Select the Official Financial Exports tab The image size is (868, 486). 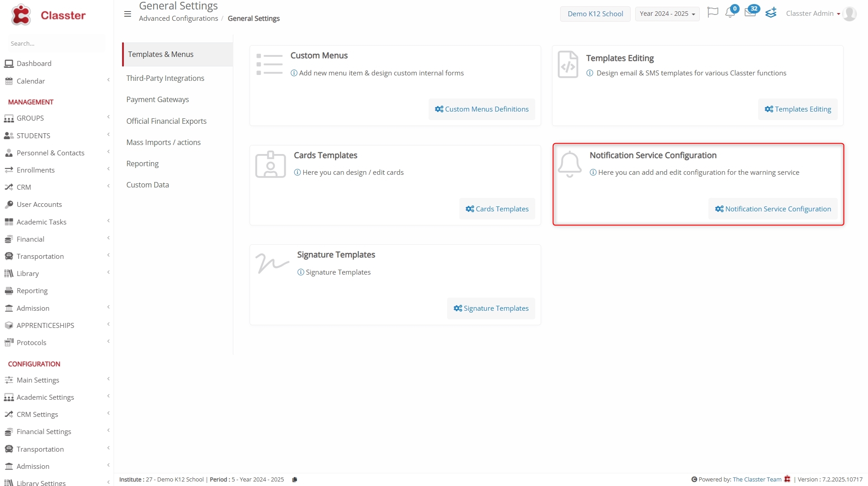click(x=166, y=121)
